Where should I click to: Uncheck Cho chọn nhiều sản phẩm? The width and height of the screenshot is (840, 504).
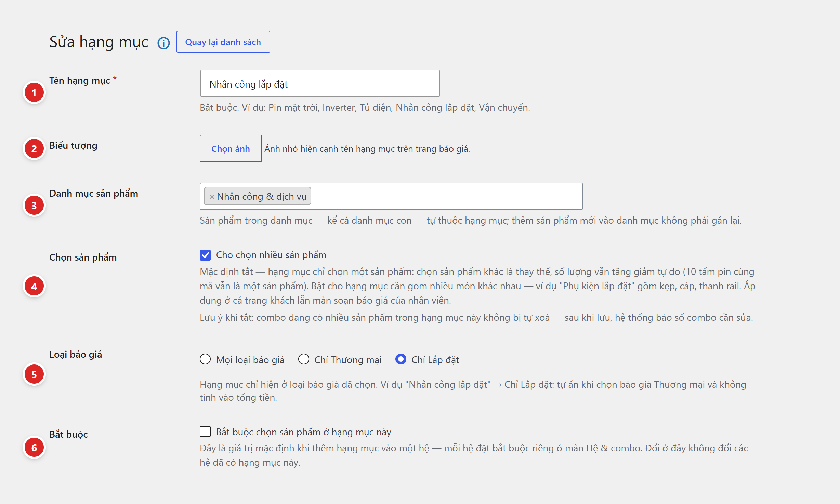205,255
